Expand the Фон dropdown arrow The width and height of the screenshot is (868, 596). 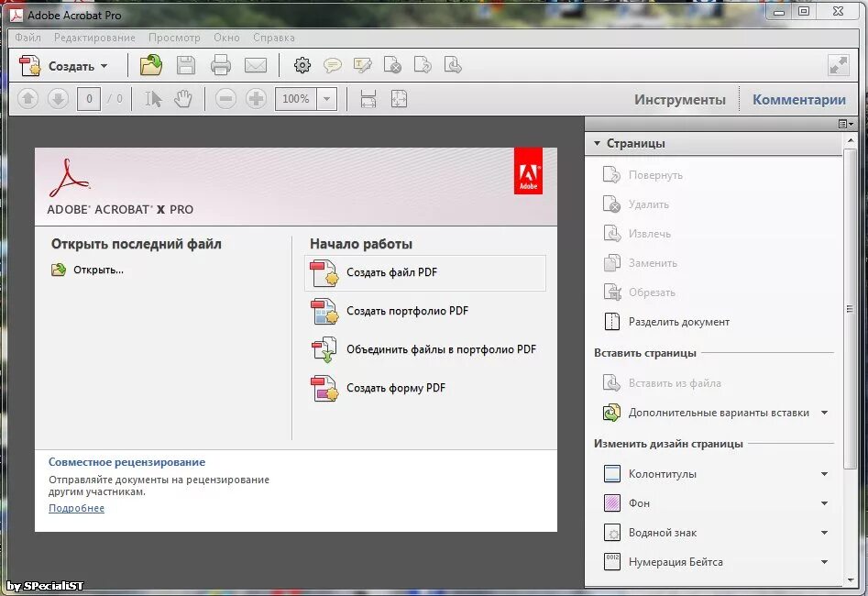pos(824,503)
